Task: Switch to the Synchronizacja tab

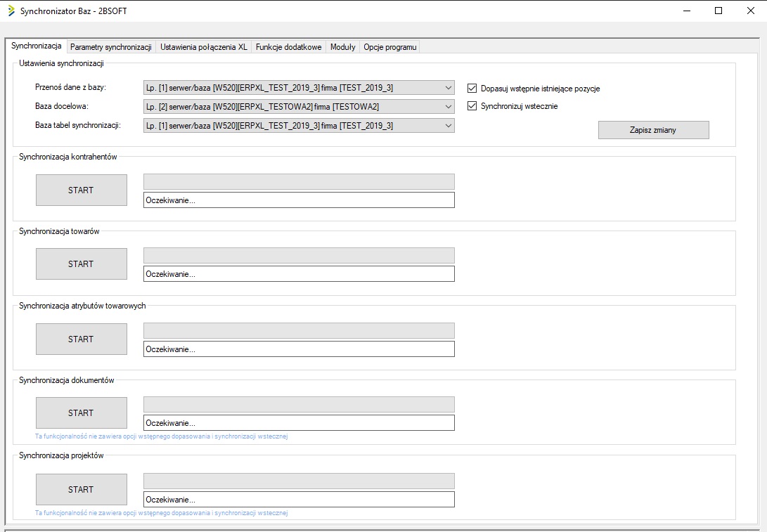Action: [36, 46]
